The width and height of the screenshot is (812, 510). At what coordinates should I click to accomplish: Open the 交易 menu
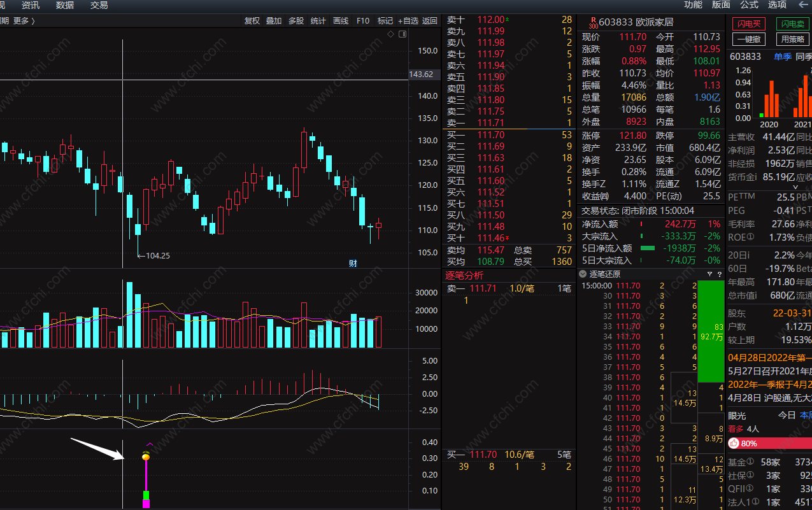pos(99,5)
